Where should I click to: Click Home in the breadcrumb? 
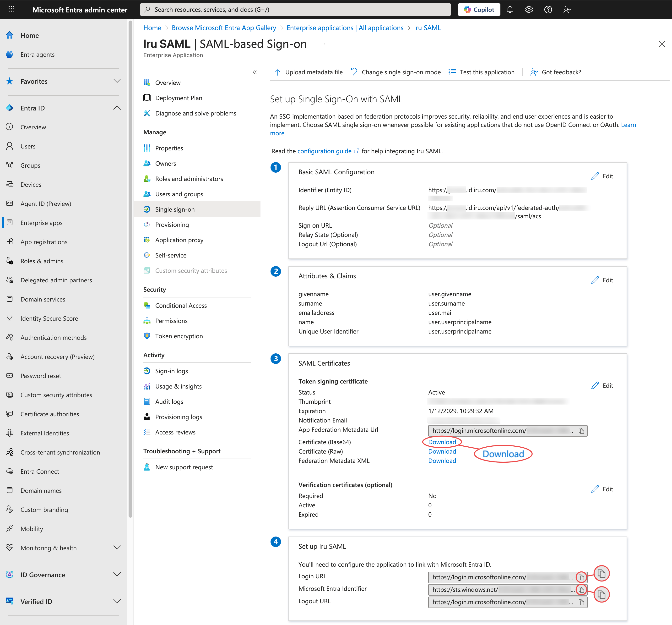pos(152,28)
